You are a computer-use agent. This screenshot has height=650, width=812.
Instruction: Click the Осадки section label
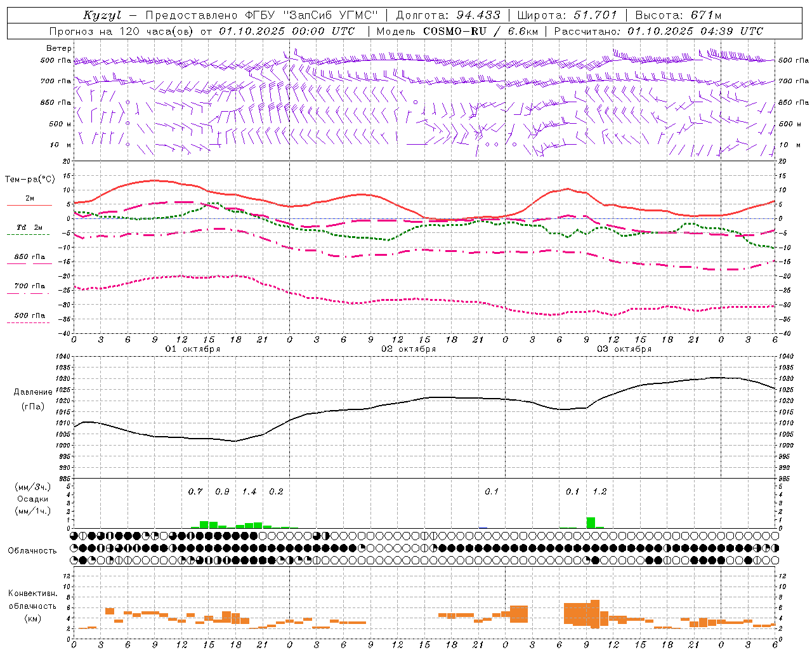(x=32, y=499)
